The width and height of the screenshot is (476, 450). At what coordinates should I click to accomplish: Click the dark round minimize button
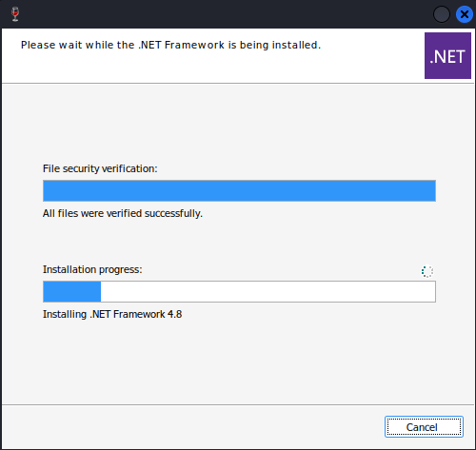click(x=442, y=14)
